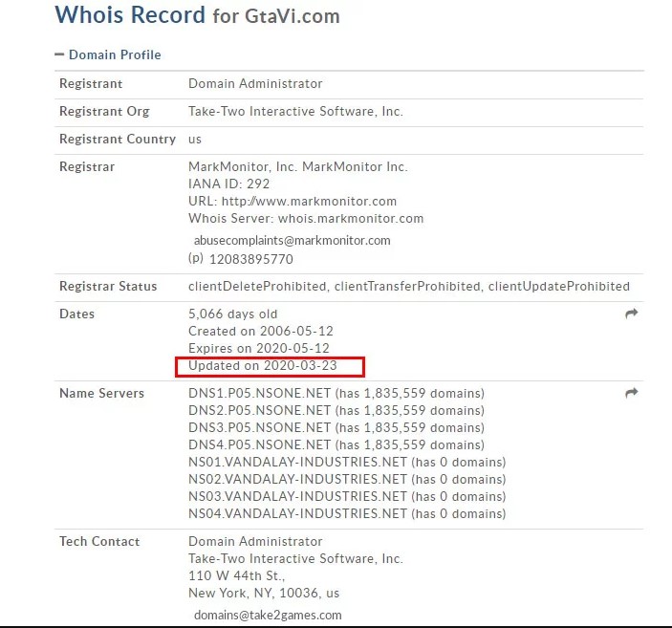Click the Name Servers label
672x628 pixels.
click(x=101, y=394)
